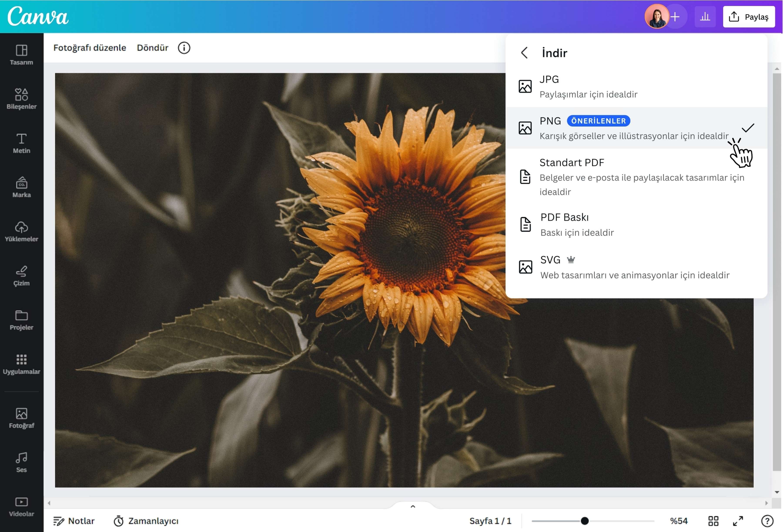Open the Zamanlayıcı timer
Screen dimensions: 783x532
coord(146,521)
